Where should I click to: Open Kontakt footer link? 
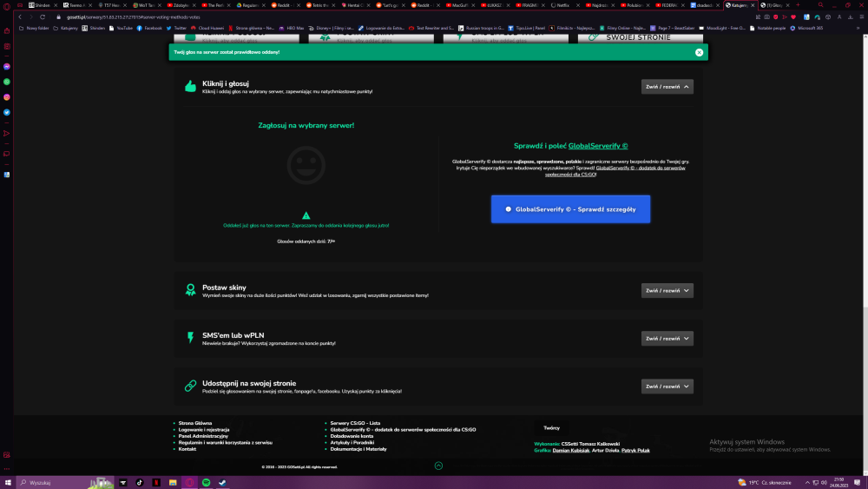(x=187, y=449)
